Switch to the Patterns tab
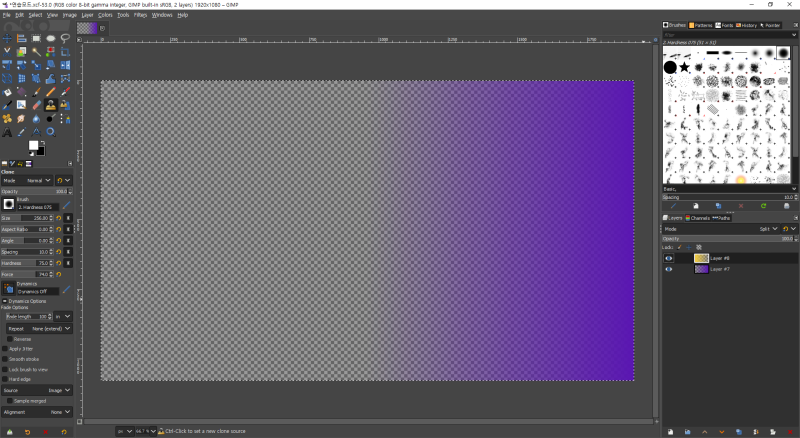Image resolution: width=800 pixels, height=438 pixels. 701,25
